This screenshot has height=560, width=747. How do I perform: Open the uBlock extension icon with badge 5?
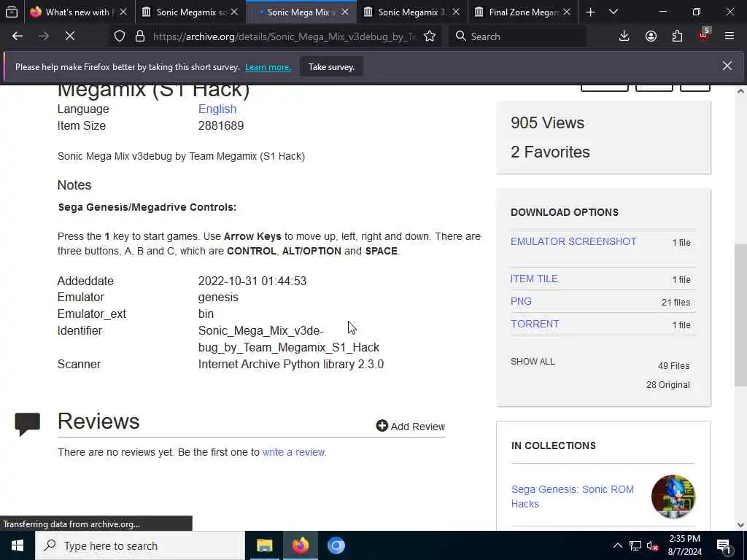[x=704, y=35]
